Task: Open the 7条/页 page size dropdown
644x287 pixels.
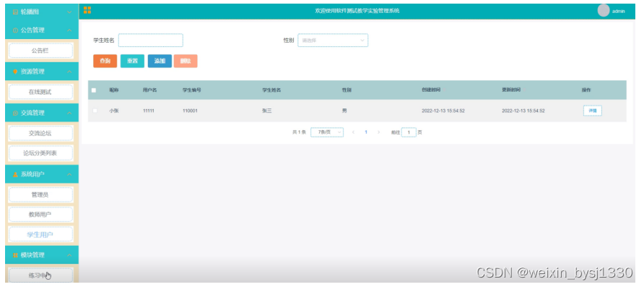Action: pos(327,132)
